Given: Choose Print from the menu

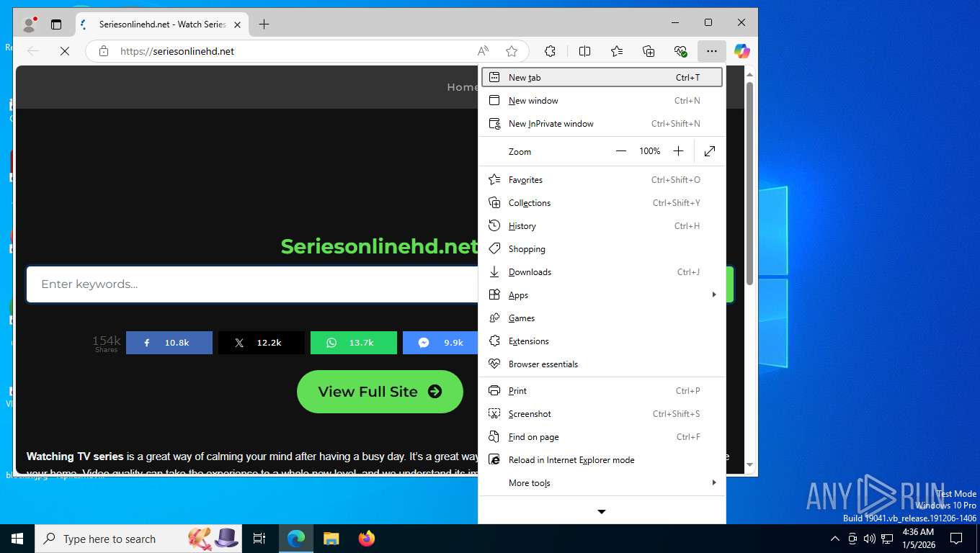Looking at the screenshot, I should click(x=602, y=391).
